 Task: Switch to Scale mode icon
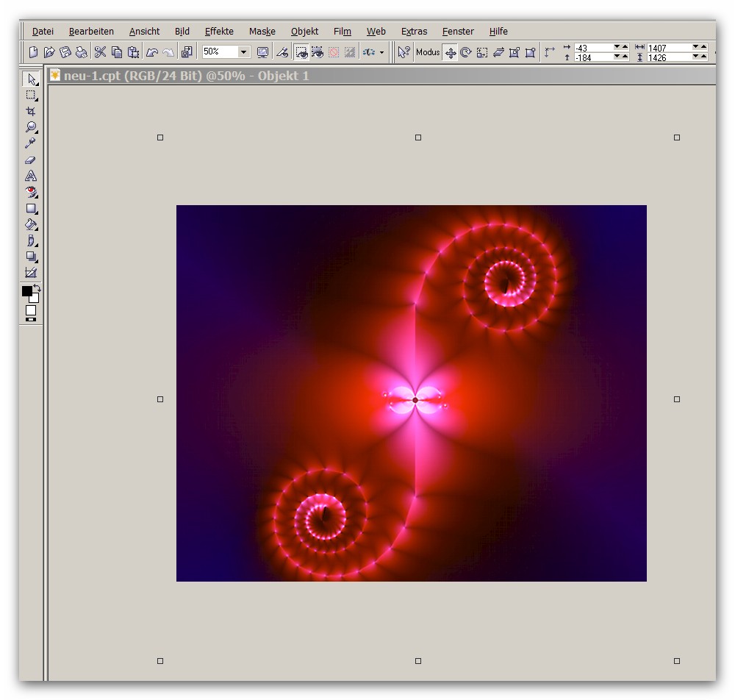tap(482, 52)
